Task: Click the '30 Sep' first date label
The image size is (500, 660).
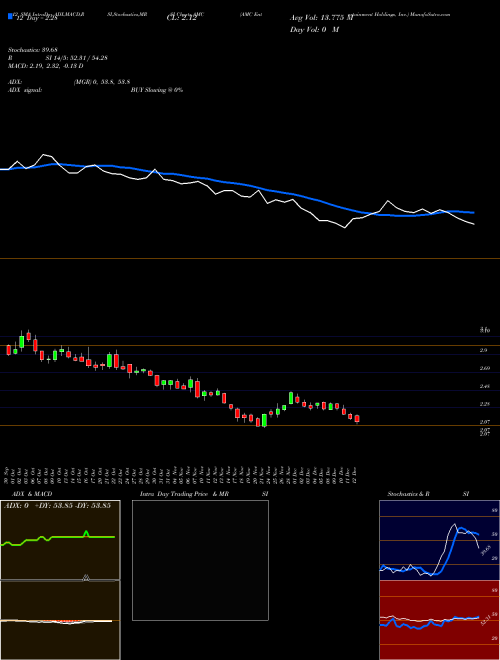Action: [8, 476]
